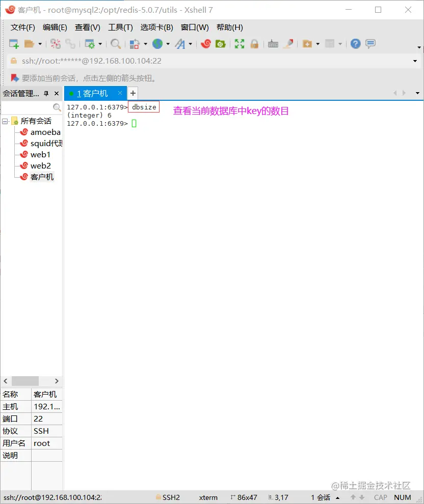424x504 pixels.
Task: Expand the Properties icon dropdown arrow
Action: click(100, 44)
